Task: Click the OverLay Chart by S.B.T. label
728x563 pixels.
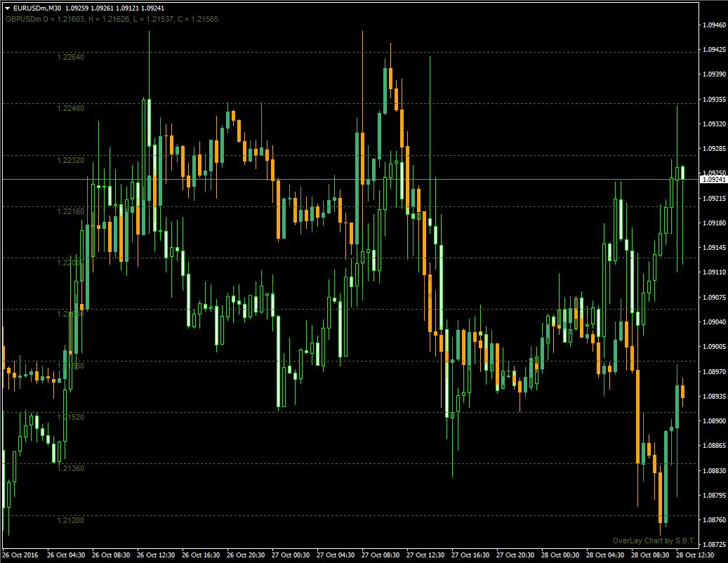Action: [653, 541]
